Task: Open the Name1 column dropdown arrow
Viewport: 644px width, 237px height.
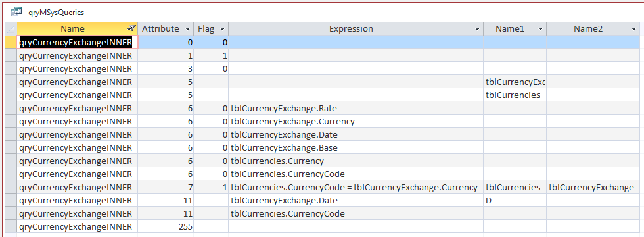Action: (540, 29)
